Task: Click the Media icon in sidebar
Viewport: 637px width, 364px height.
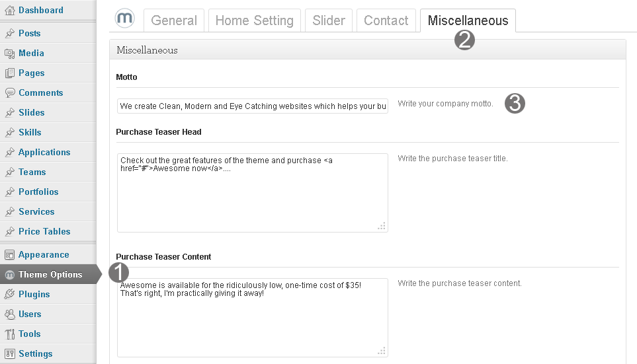Action: 10,53
